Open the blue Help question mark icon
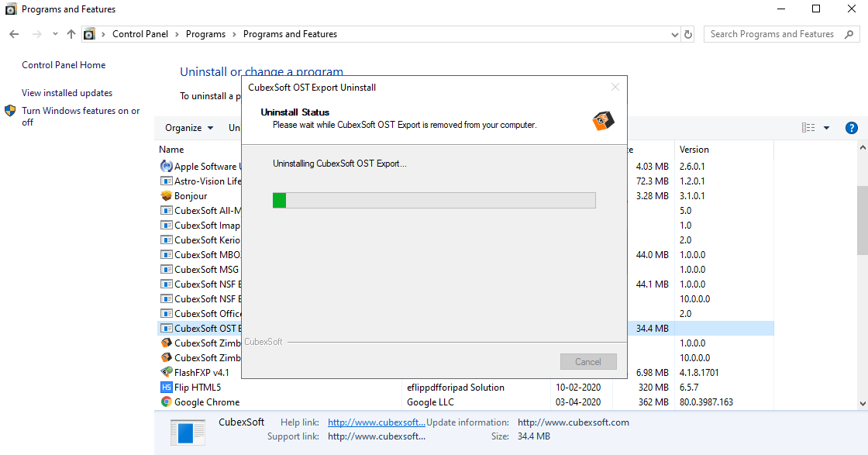The image size is (868, 455). point(851,128)
